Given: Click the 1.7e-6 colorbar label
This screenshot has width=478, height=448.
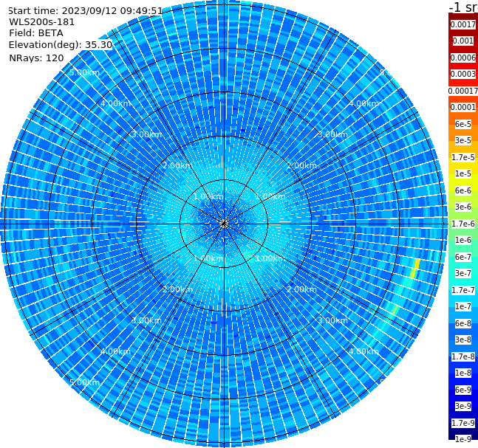Looking at the screenshot, I should (x=463, y=224).
